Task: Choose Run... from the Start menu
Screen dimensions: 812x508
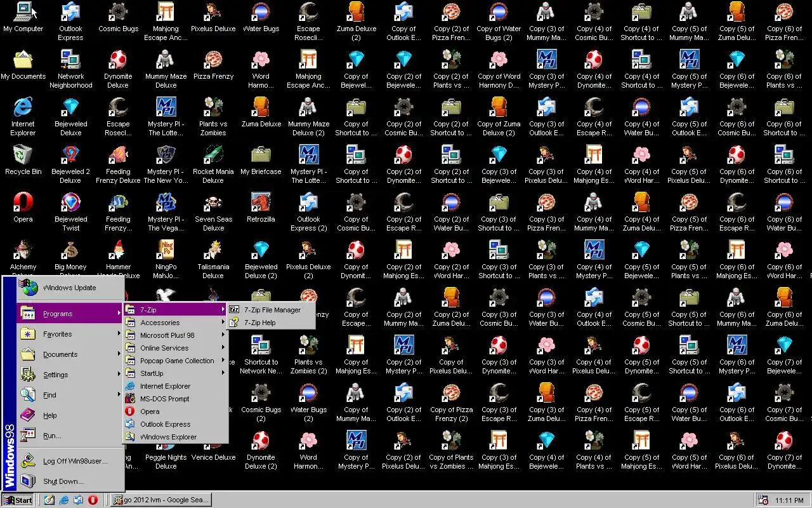Action: tap(70, 436)
